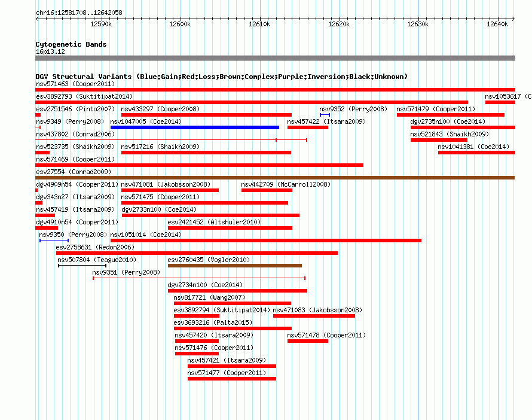This screenshot has height=420, width=532.
Task: Click the nsv457422 (Itsara2009) label
Action: tap(326, 121)
